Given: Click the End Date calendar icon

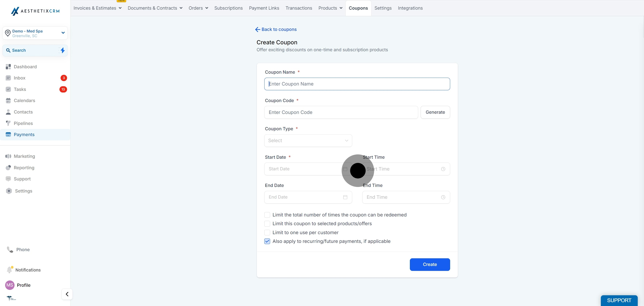Looking at the screenshot, I should point(345,197).
